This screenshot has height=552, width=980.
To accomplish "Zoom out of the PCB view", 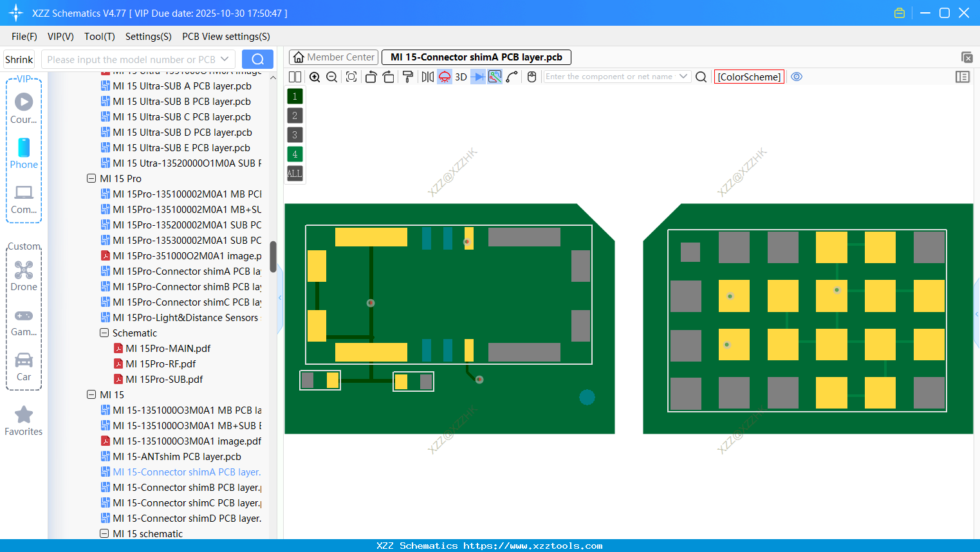I will pos(332,77).
